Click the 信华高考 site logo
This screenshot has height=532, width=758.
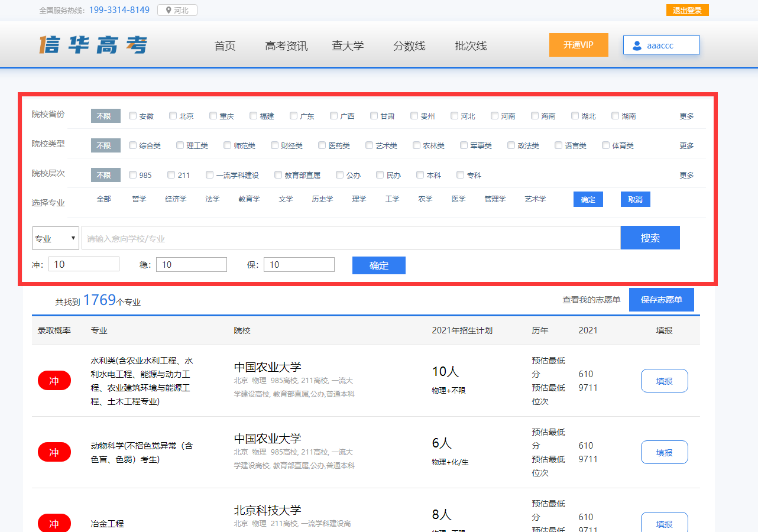coord(93,46)
